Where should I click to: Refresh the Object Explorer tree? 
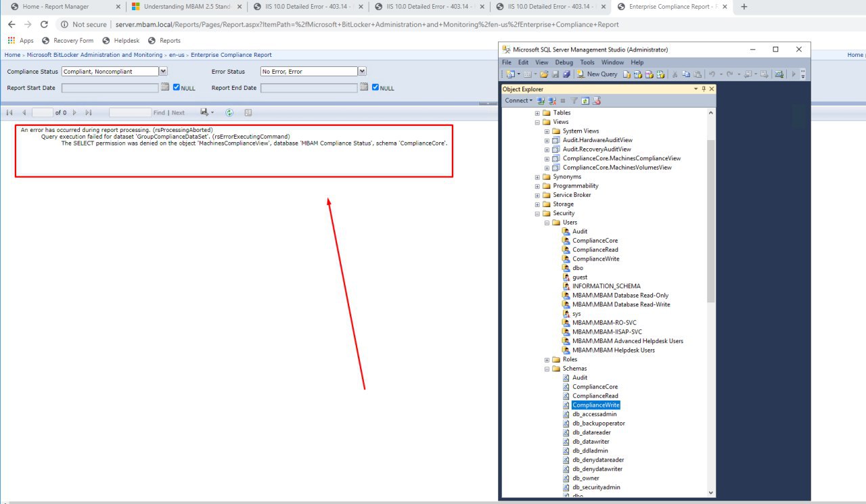[x=585, y=101]
